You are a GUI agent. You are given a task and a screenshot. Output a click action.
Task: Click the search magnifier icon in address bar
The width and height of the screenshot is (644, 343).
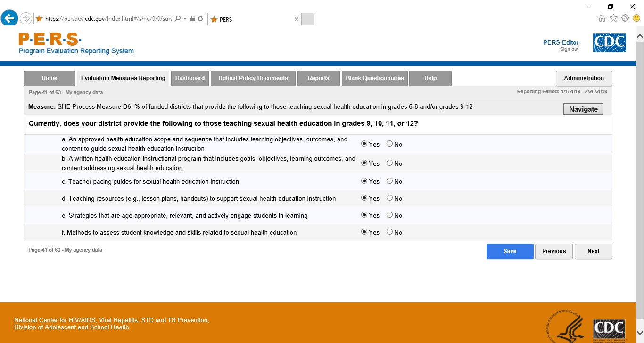click(178, 19)
